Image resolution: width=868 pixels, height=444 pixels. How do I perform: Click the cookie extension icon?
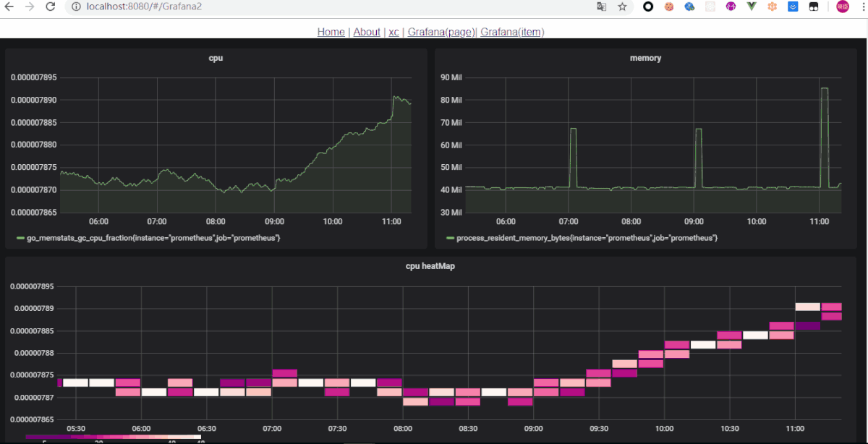pyautogui.click(x=669, y=7)
